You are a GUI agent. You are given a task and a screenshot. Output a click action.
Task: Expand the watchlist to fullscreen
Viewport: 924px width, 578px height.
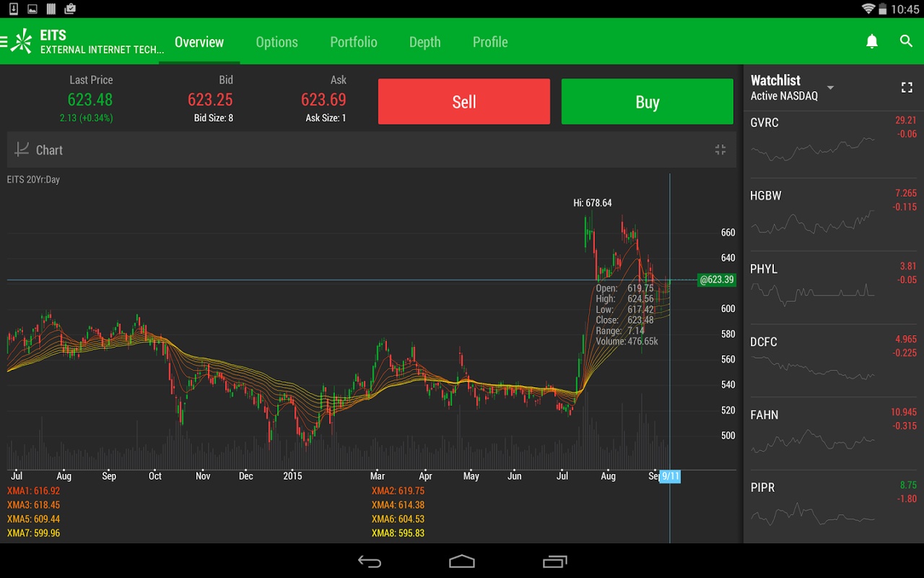coord(907,87)
